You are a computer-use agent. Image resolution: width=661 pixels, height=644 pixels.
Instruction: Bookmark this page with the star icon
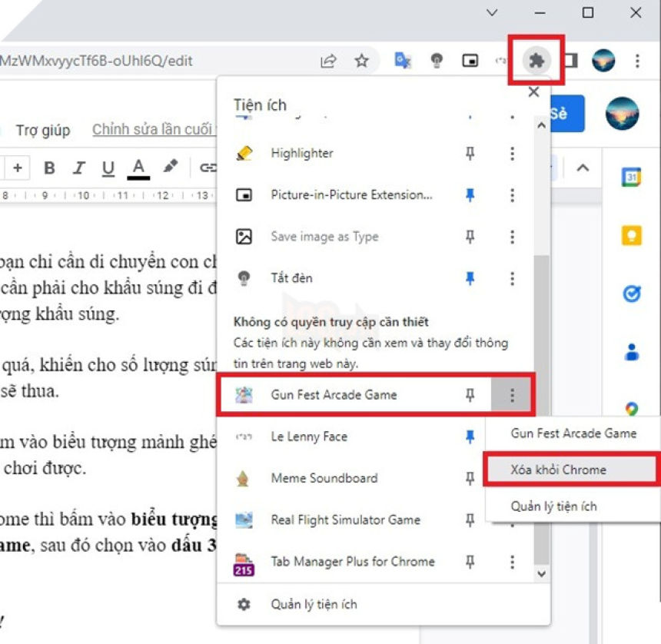pos(361,61)
